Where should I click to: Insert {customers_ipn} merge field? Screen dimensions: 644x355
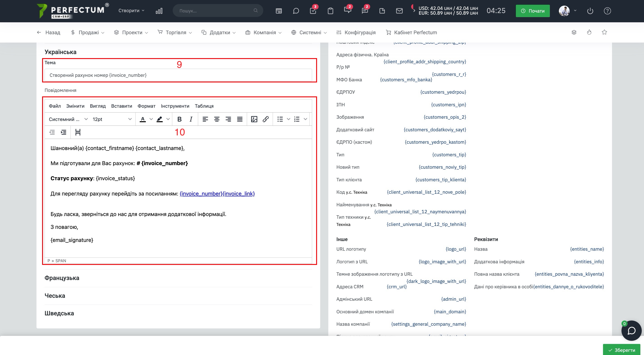[x=449, y=105]
